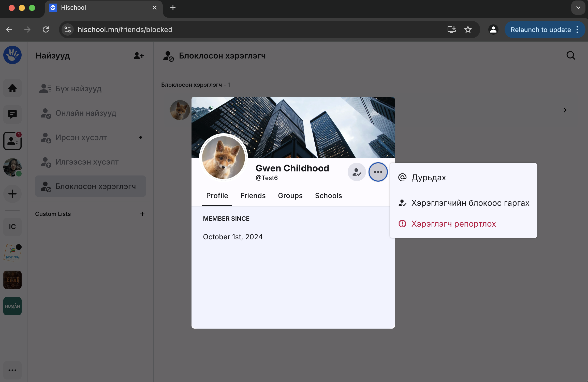Image resolution: width=588 pixels, height=382 pixels.
Task: Click the small fox avatar in blocked list
Action: pyautogui.click(x=180, y=110)
